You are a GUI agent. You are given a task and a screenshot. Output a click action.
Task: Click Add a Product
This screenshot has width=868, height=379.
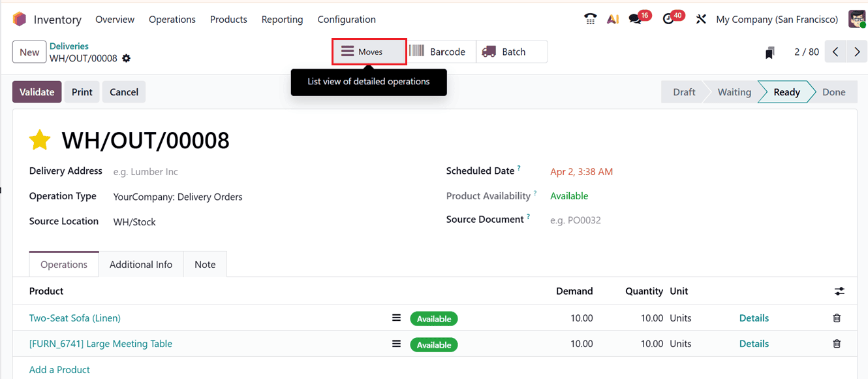coord(59,369)
